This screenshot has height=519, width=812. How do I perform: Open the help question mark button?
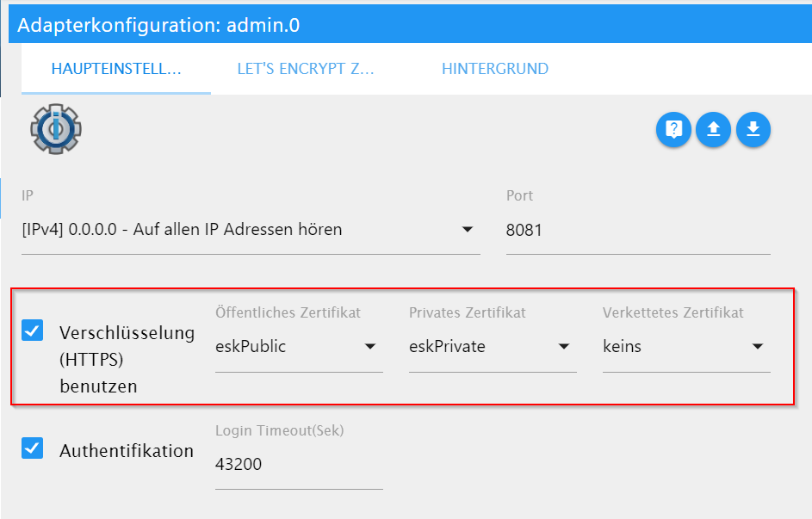673,130
